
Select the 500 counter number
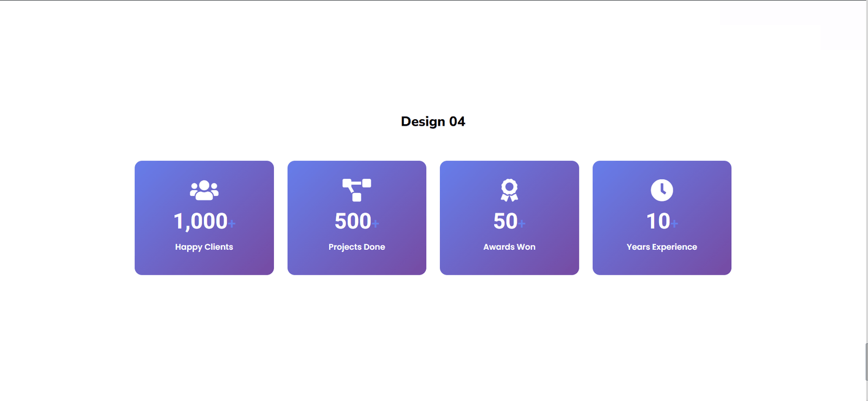click(x=353, y=221)
